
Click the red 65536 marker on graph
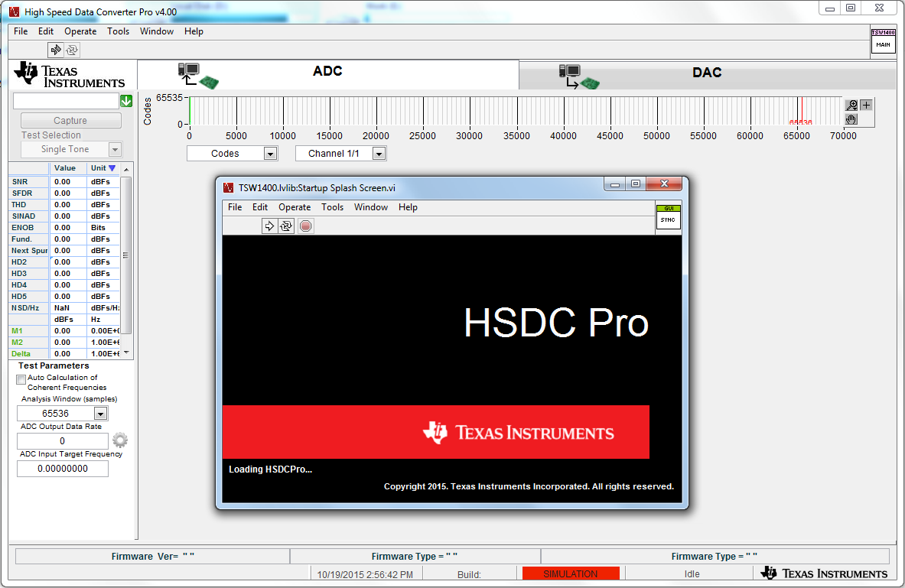coord(801,122)
